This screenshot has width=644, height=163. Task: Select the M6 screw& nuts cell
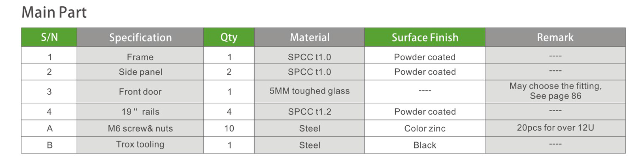click(x=140, y=128)
